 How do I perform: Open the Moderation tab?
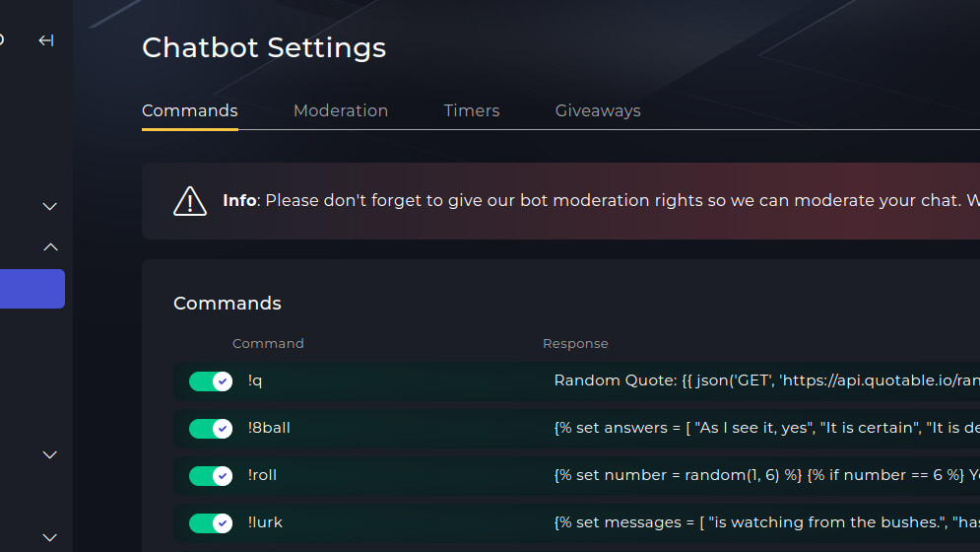pos(341,110)
